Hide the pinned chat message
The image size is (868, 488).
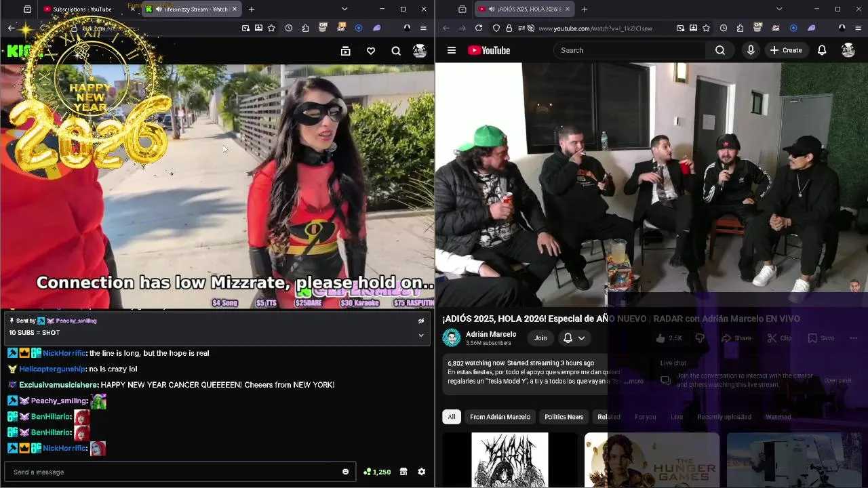[421, 321]
